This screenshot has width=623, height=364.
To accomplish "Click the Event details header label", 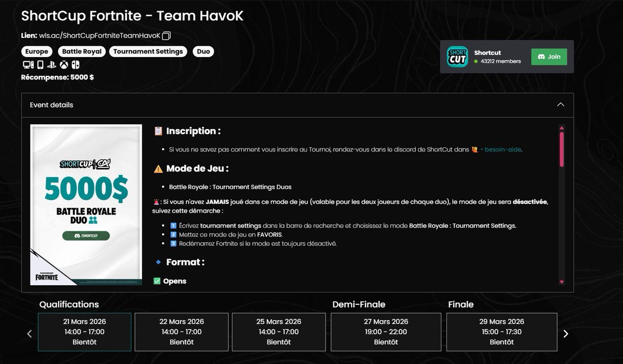I will [x=51, y=105].
